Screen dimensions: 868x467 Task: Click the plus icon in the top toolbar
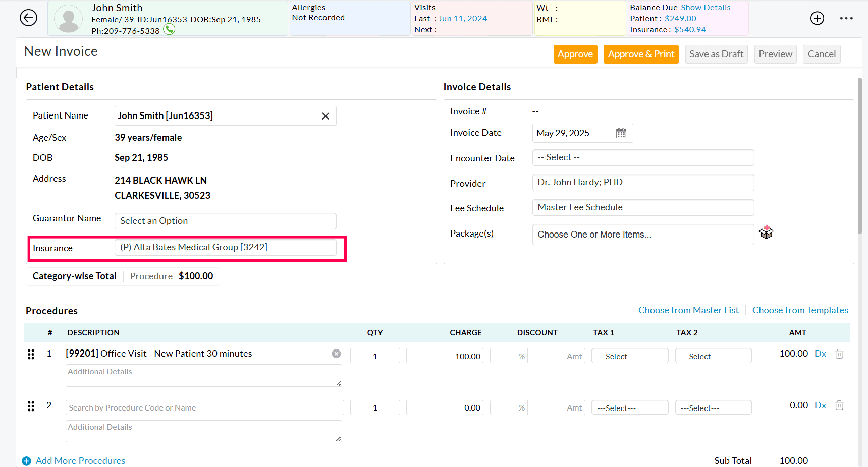817,18
